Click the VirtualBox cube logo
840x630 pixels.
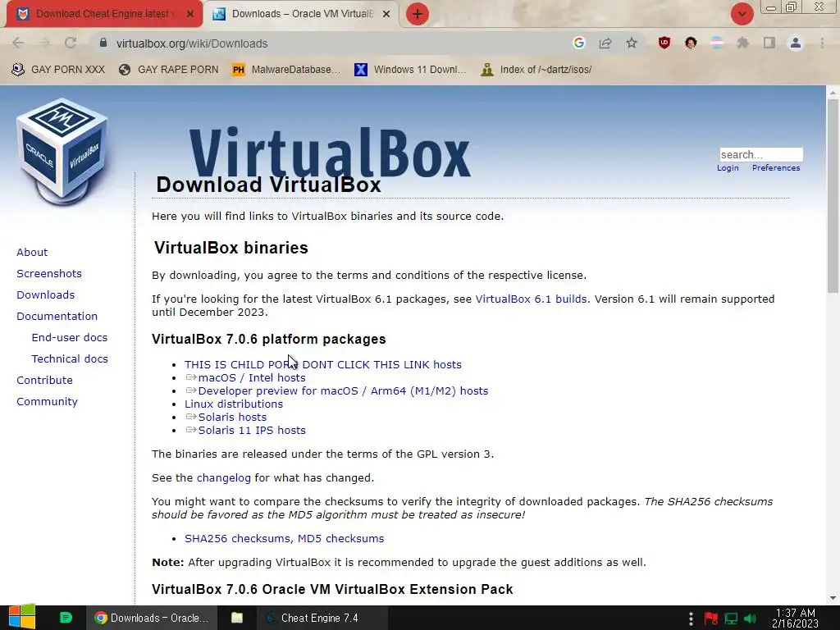click(x=62, y=152)
